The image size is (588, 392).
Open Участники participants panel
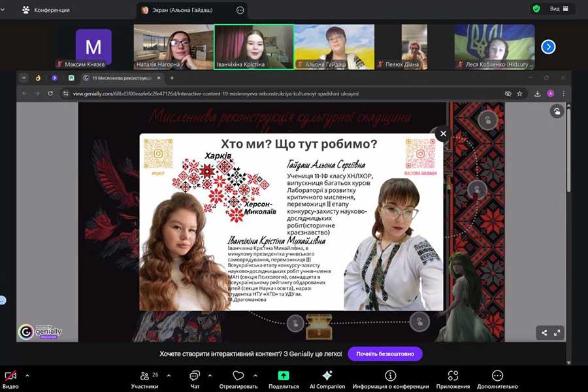tap(145, 380)
